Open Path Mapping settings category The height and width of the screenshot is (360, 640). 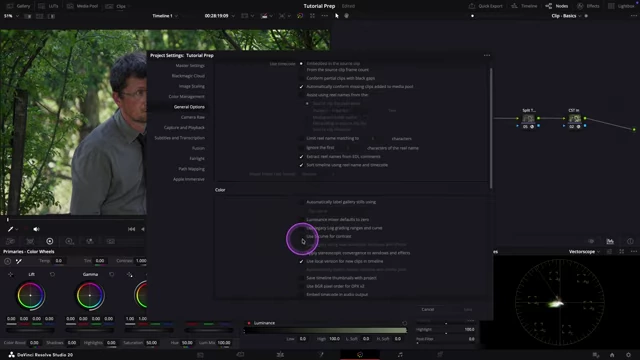pyautogui.click(x=191, y=169)
